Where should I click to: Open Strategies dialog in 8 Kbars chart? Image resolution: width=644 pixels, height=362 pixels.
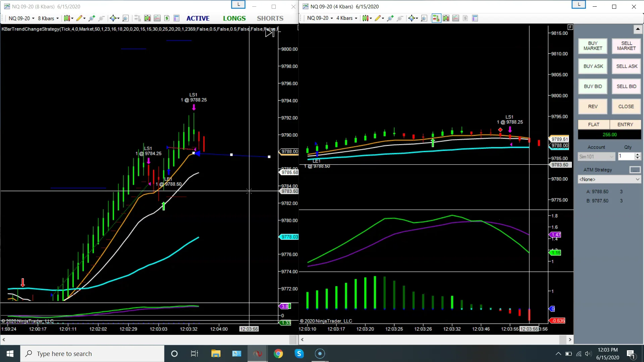coord(167,18)
